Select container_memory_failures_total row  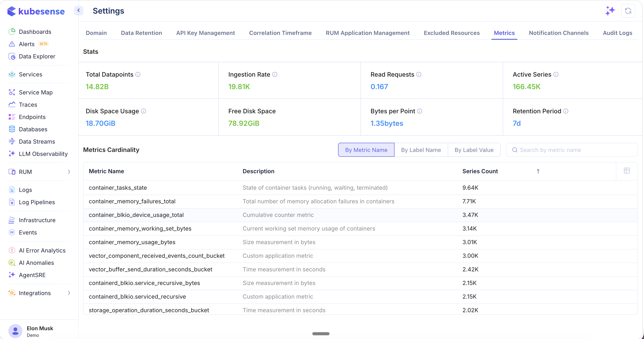click(360, 201)
